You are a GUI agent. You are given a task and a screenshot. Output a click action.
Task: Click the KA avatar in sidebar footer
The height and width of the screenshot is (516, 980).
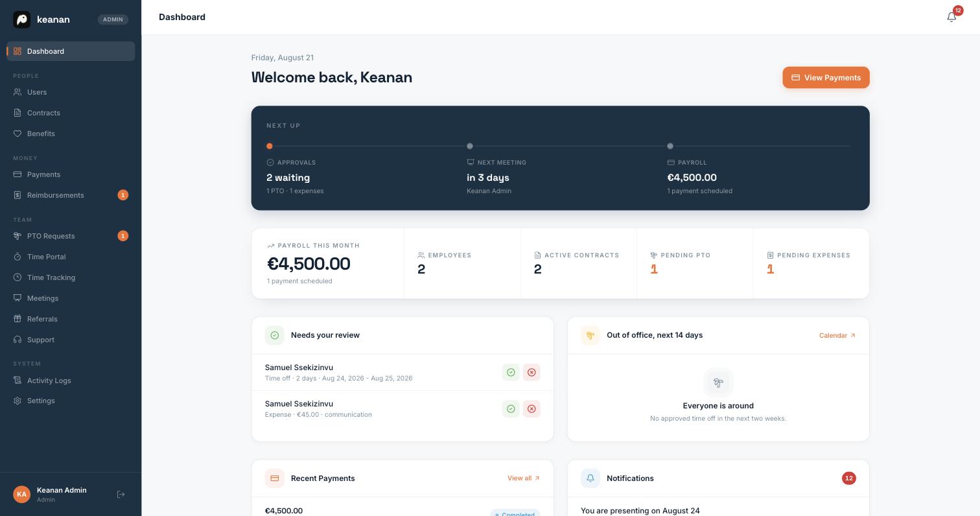pyautogui.click(x=21, y=494)
